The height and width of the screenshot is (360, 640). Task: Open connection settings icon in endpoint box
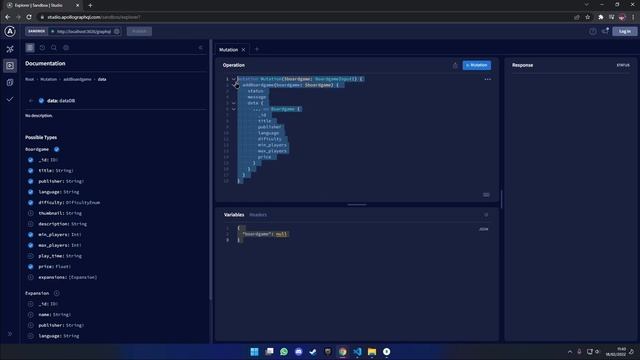tap(117, 31)
